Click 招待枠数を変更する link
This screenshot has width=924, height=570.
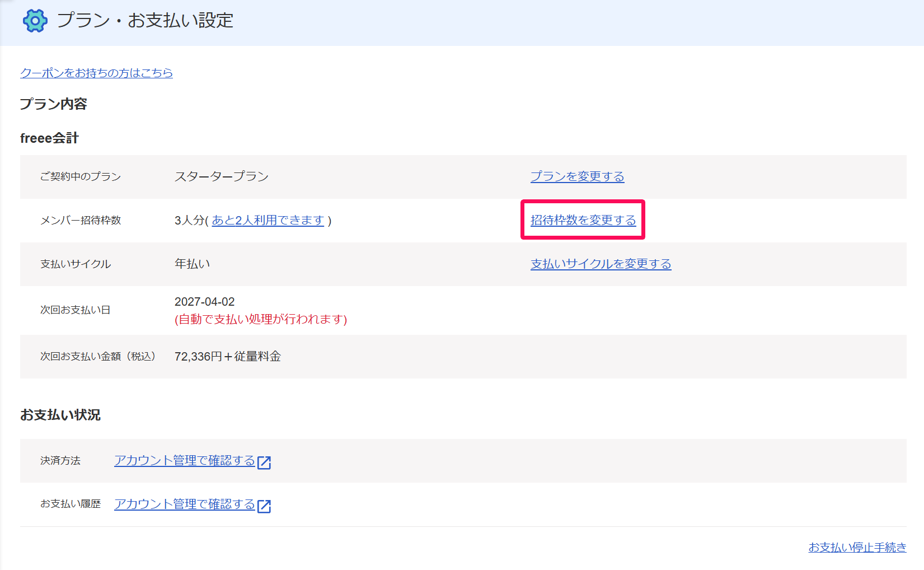tap(583, 220)
